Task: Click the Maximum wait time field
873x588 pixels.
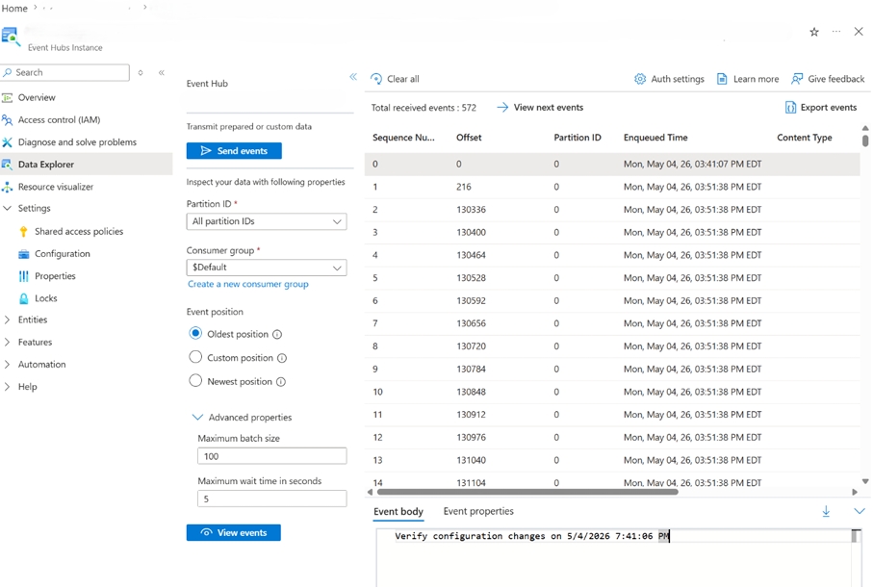Action: 272,499
